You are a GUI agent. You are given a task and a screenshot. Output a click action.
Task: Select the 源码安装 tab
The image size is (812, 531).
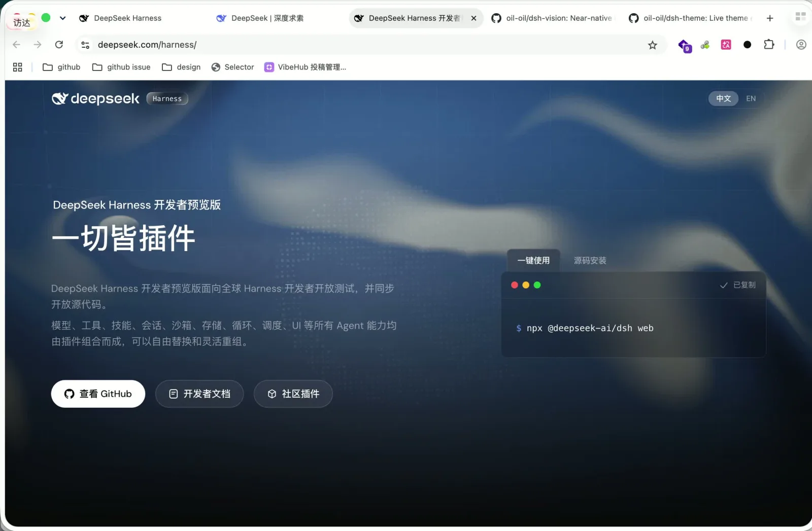click(590, 260)
